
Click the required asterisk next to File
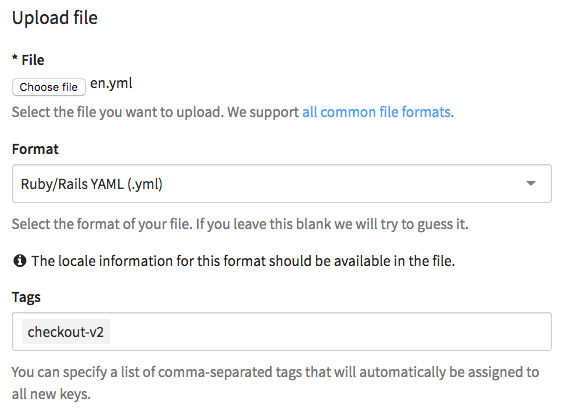coord(15,58)
